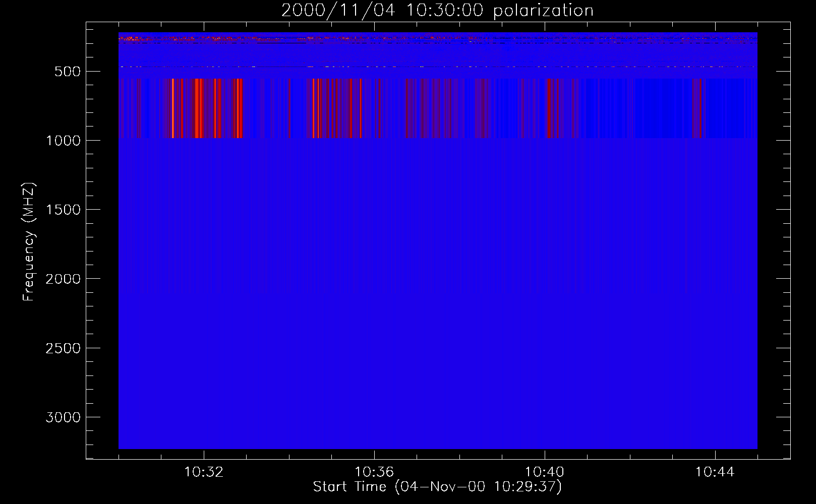
Task: Click the 10:36 time tick label
Action: (374, 472)
